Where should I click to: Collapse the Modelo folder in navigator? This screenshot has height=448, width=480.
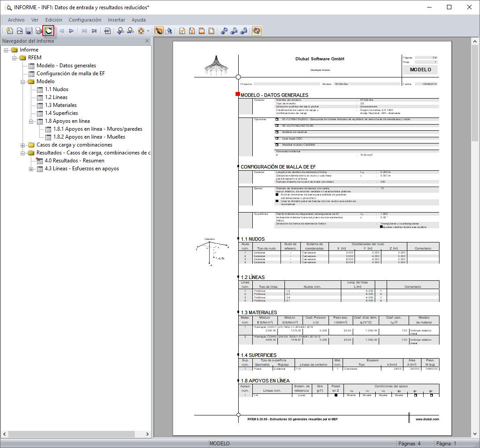(x=22, y=82)
